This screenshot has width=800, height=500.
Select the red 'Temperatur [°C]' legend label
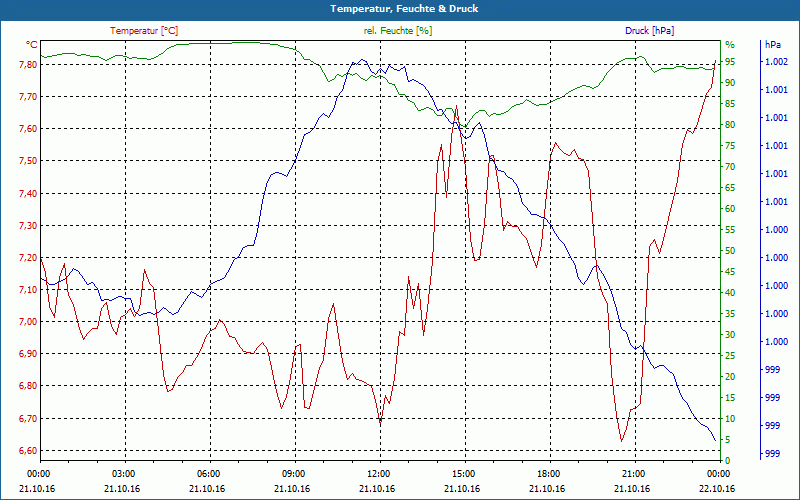click(x=144, y=31)
